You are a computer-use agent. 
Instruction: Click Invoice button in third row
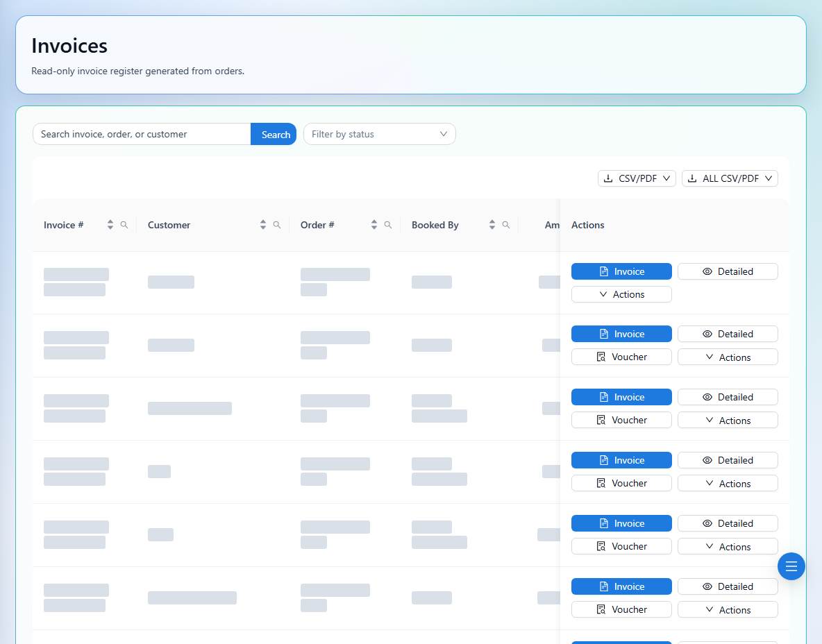(x=621, y=397)
